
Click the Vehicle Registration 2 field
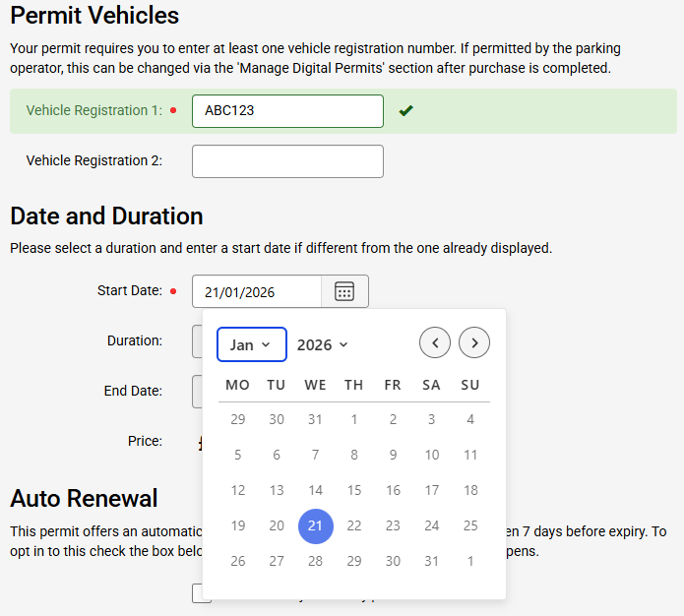click(287, 161)
